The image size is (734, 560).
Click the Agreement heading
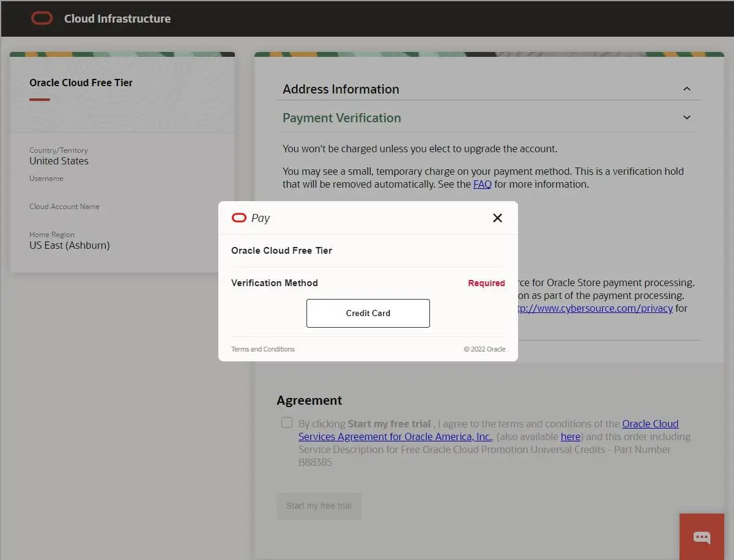pos(309,400)
